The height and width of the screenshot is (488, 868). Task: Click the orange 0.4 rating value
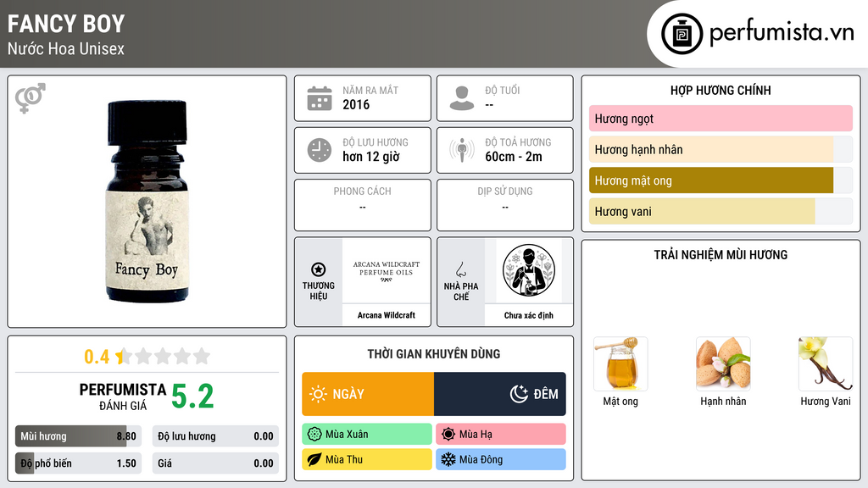tap(97, 357)
